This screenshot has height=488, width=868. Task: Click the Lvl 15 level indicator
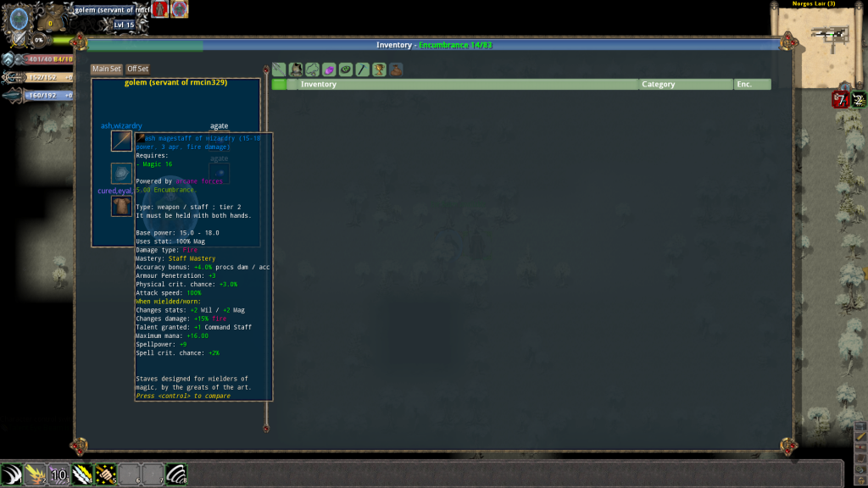click(124, 25)
